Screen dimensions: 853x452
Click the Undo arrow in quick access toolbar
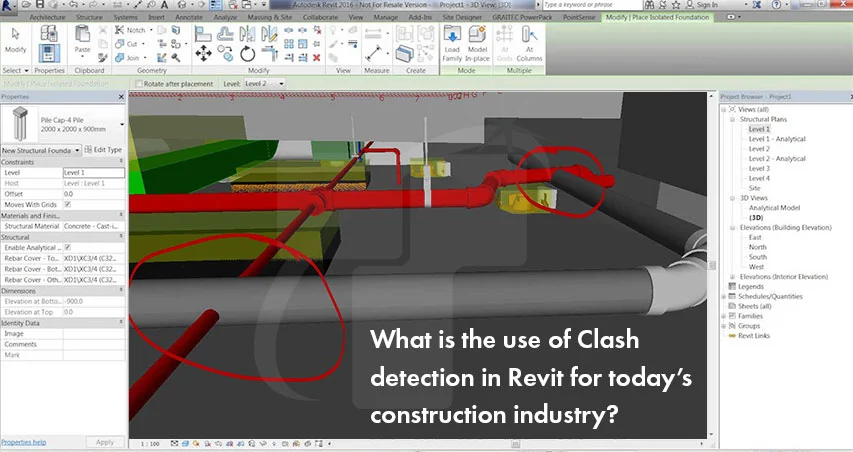(73, 4)
